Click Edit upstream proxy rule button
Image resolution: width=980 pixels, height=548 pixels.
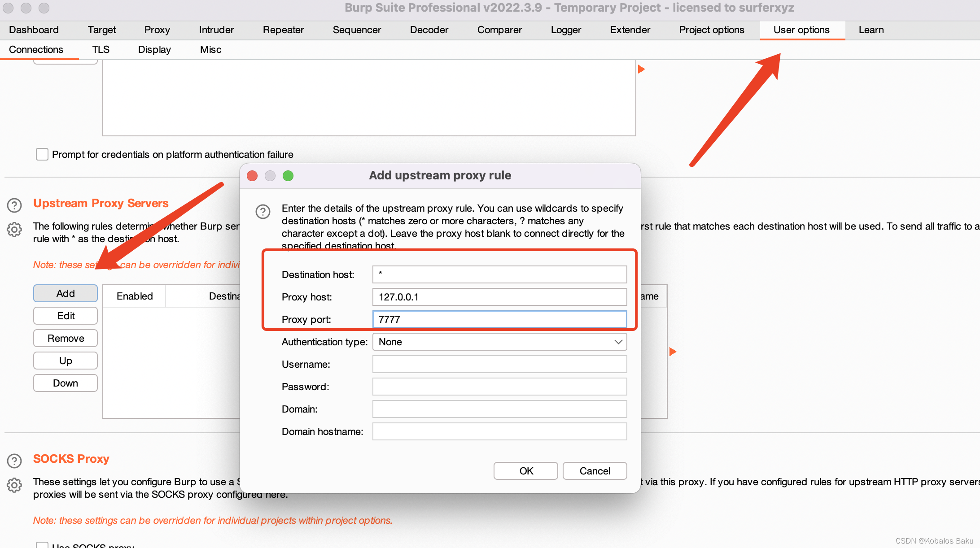pos(66,316)
